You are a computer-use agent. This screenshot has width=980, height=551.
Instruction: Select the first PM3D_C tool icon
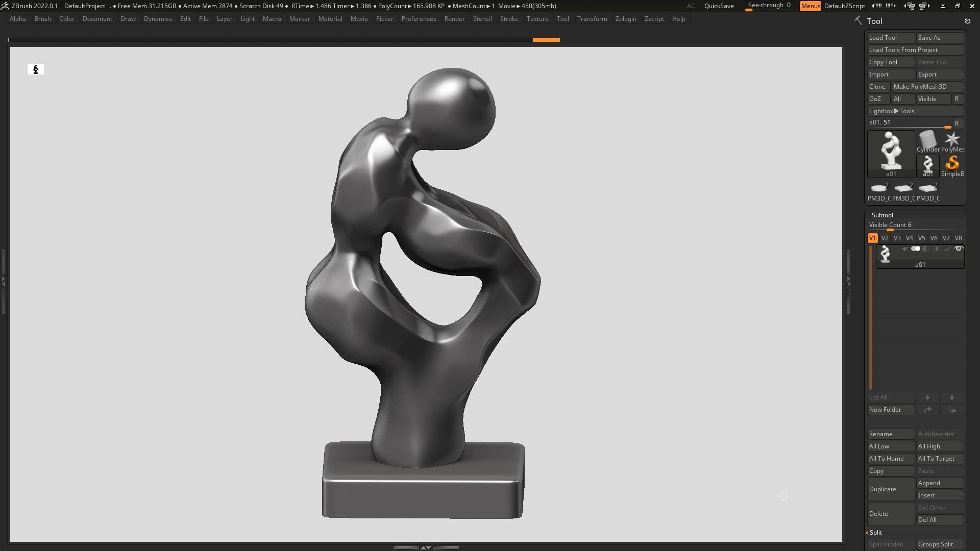click(x=879, y=191)
